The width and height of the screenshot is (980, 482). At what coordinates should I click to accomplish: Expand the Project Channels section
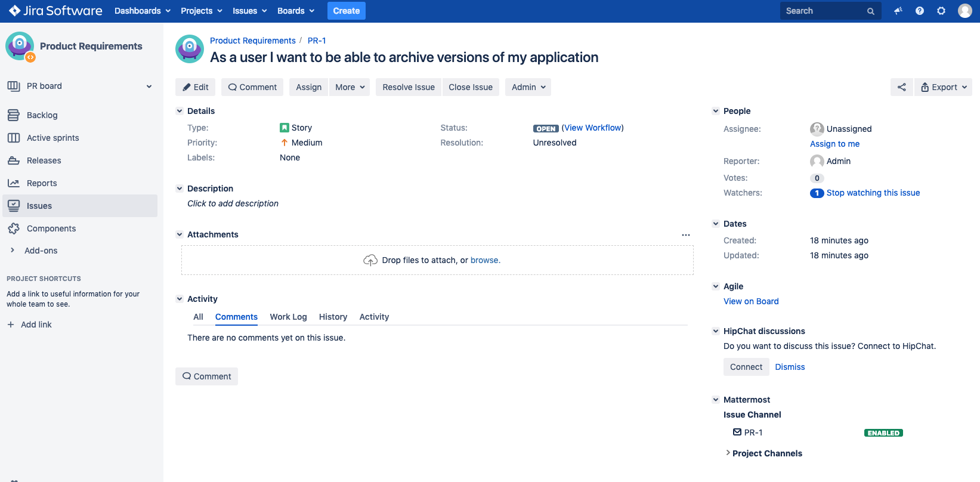pos(728,453)
